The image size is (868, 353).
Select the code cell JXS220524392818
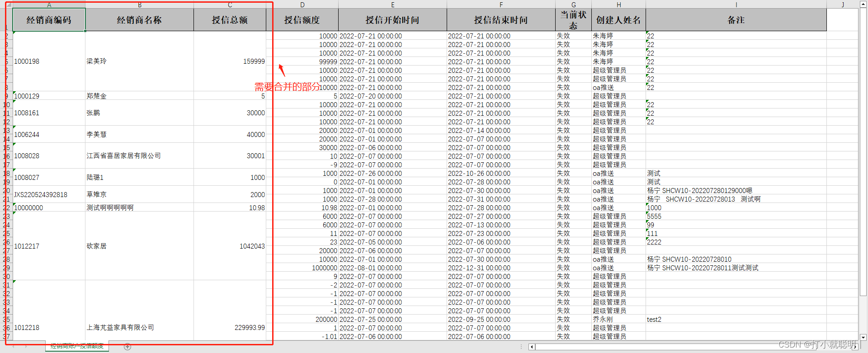click(49, 195)
